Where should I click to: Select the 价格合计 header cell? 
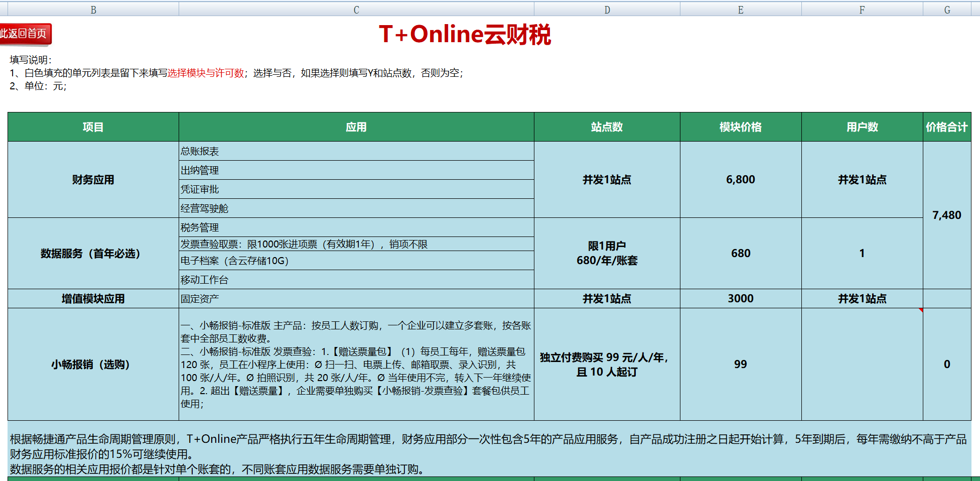pyautogui.click(x=947, y=127)
